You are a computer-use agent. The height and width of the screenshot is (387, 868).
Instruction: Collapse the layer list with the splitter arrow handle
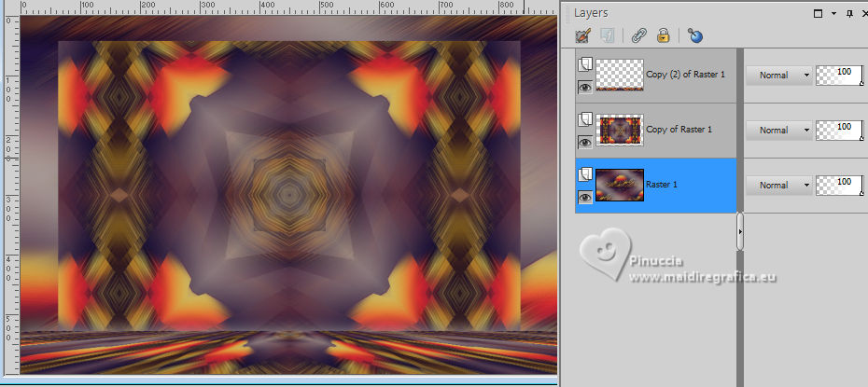tap(740, 231)
